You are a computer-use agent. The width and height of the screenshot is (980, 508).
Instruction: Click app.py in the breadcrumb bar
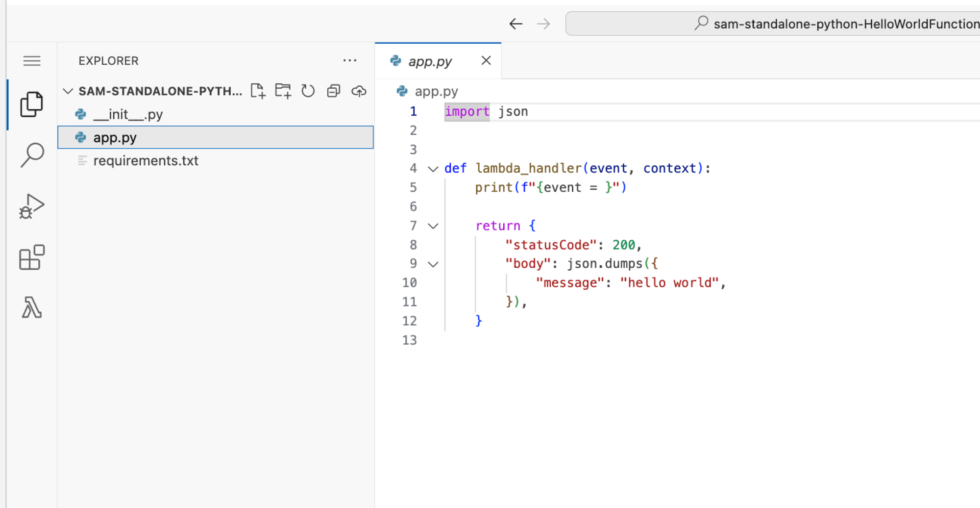coord(436,91)
